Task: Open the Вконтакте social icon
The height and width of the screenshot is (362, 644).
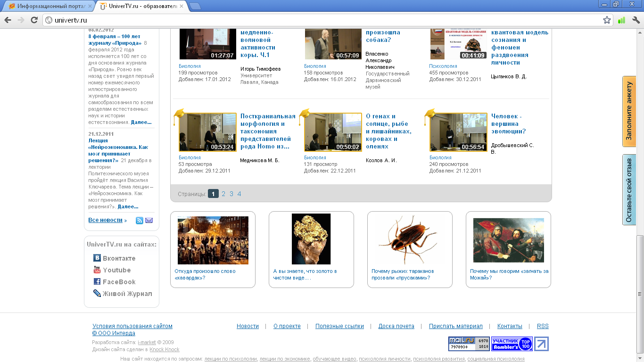Action: point(97,258)
